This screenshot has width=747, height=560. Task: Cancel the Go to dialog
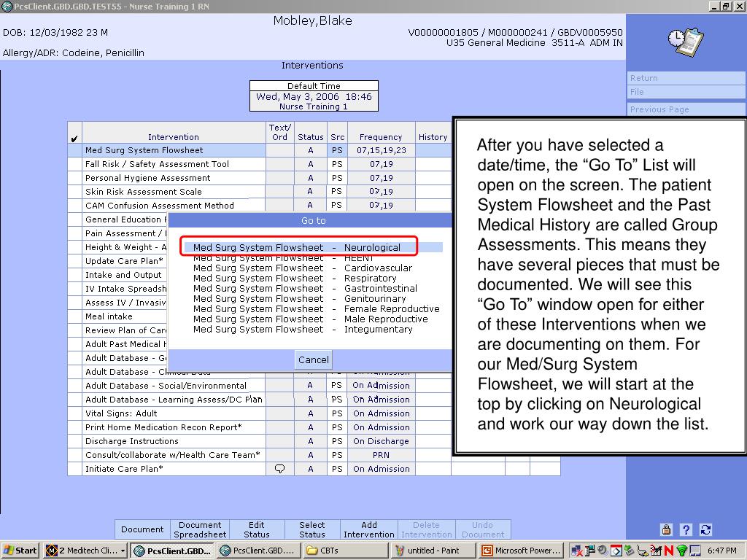[x=313, y=359]
